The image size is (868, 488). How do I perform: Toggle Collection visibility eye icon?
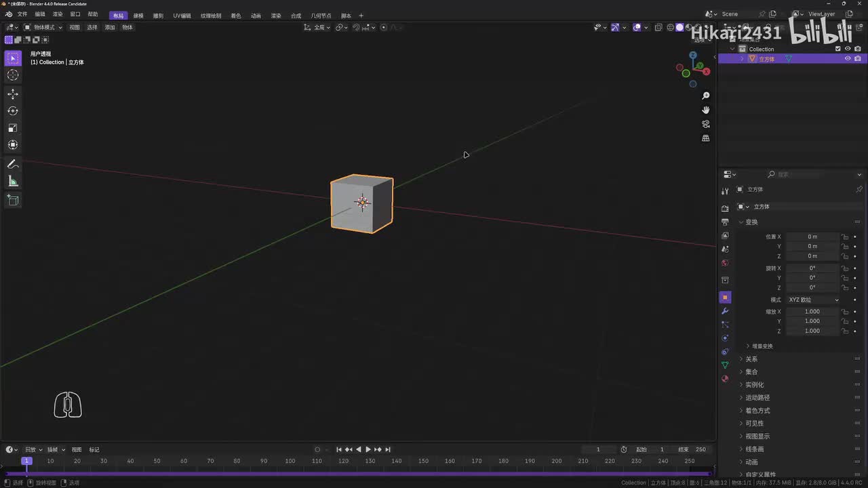[x=848, y=49]
